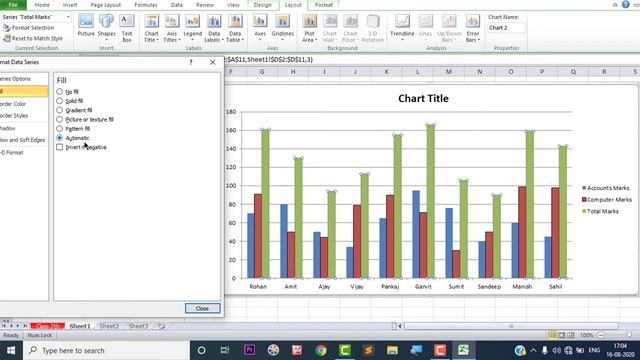640x360 pixels.
Task: Click Rohan's green Total Marks bar
Action: 265,204
